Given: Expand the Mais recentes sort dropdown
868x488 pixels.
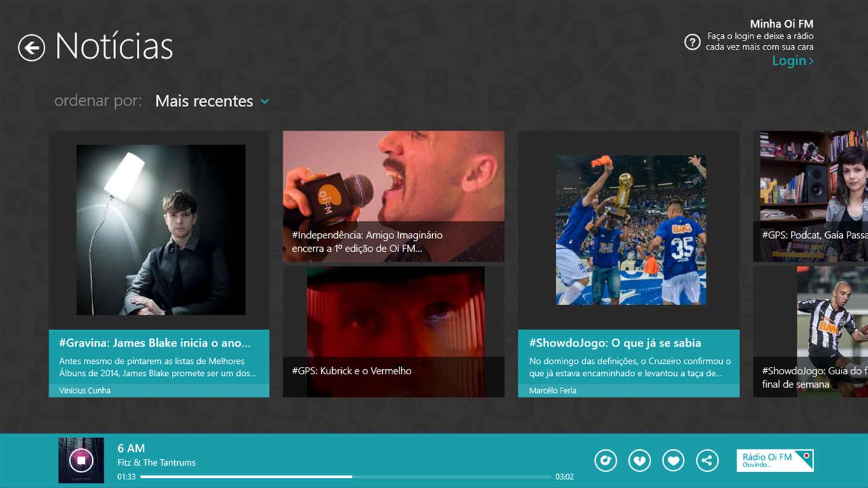Looking at the screenshot, I should (212, 101).
